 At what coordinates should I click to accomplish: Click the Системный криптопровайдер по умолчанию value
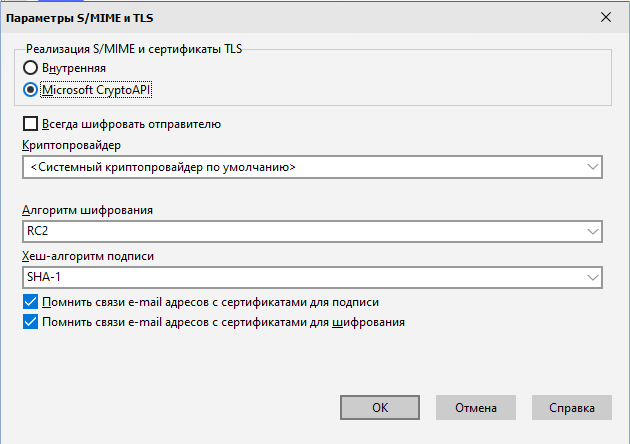coord(163,167)
